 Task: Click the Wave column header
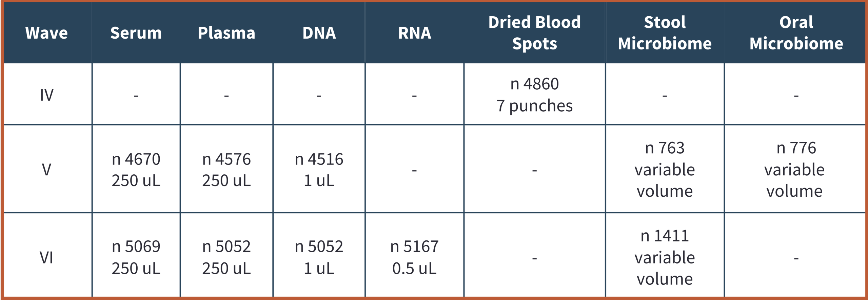pos(46,33)
